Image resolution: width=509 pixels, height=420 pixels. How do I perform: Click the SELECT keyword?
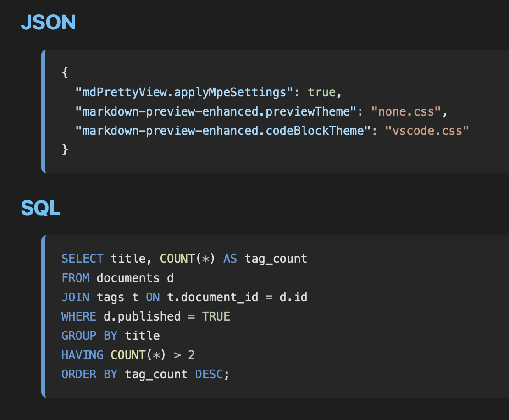(83, 259)
